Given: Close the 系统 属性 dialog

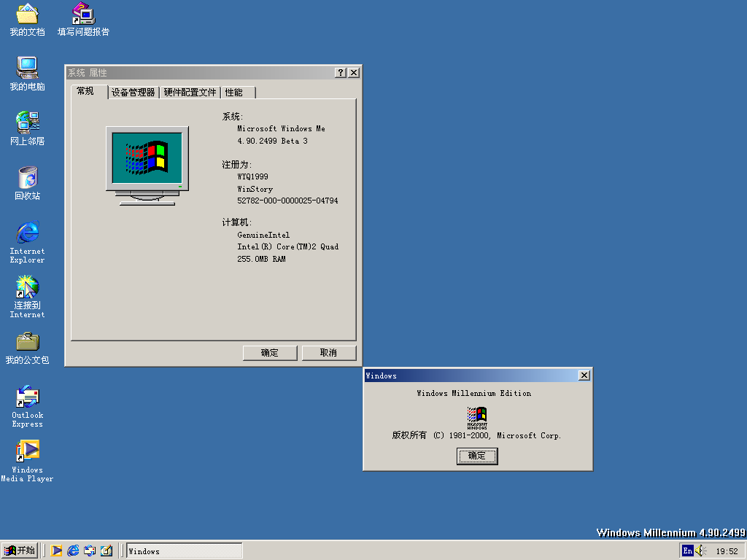Looking at the screenshot, I should (354, 72).
